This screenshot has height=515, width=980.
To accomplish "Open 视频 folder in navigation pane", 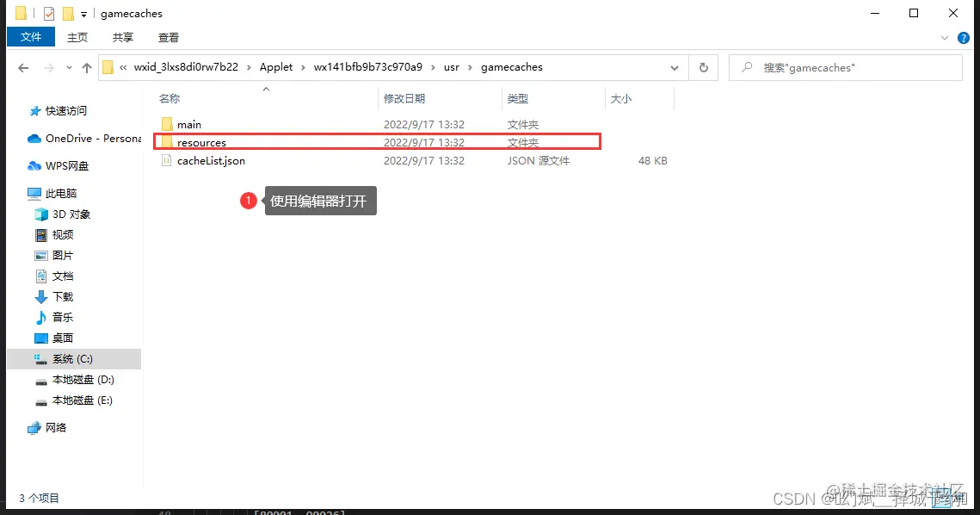I will 63,234.
